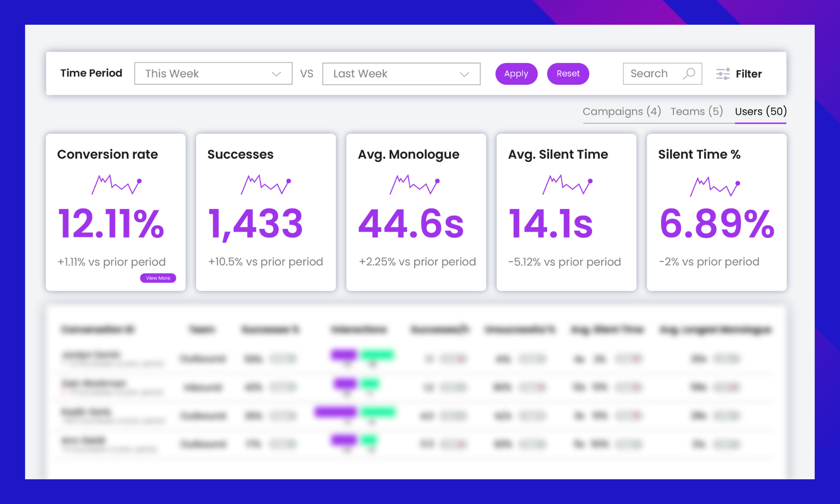Click the '-5.12% vs prior period' text
The height and width of the screenshot is (504, 840).
[564, 262]
